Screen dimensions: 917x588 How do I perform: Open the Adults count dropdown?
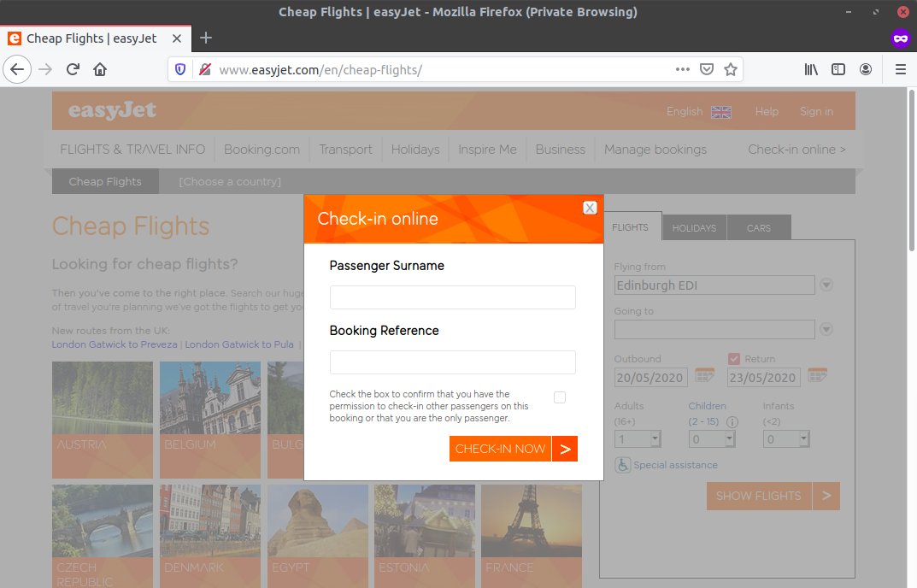coord(638,438)
